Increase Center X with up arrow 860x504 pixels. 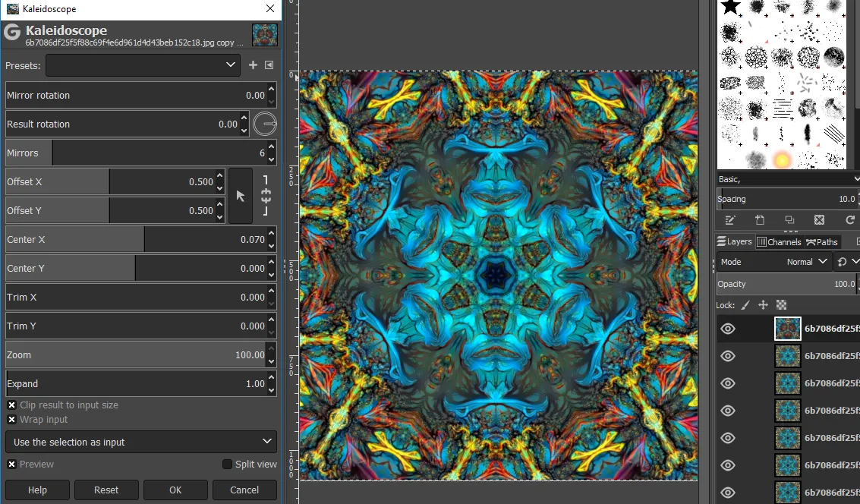tap(272, 233)
